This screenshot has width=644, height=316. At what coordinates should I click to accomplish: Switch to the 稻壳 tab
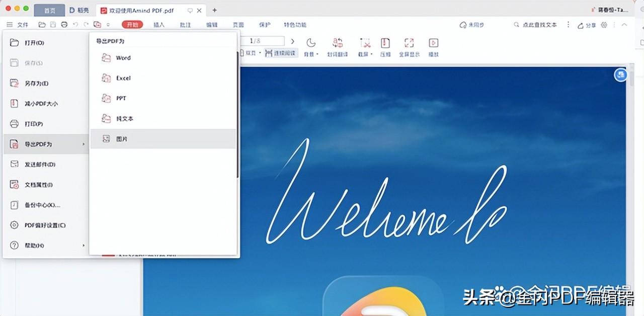(79, 10)
